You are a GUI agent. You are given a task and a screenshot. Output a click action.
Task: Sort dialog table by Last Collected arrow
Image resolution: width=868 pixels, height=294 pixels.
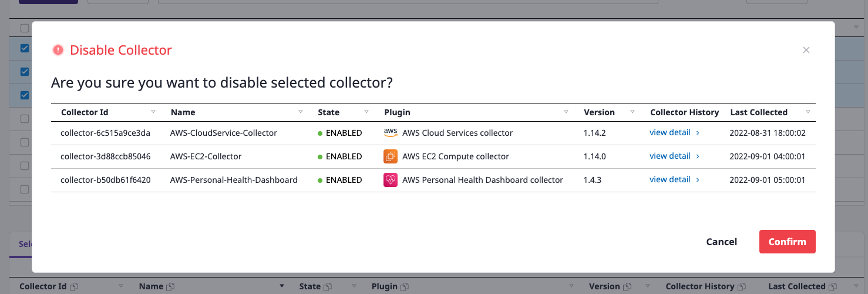coord(808,112)
